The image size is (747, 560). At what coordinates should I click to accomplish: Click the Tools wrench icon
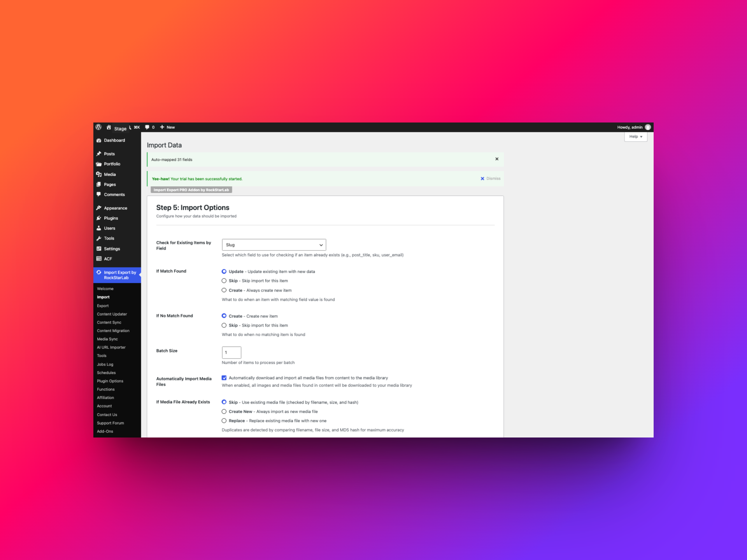point(99,238)
